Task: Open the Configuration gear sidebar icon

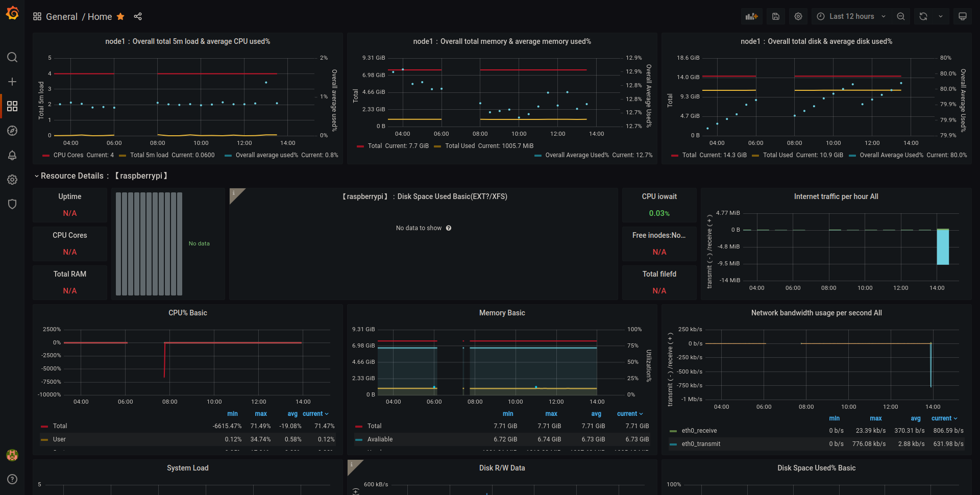Action: click(x=12, y=180)
